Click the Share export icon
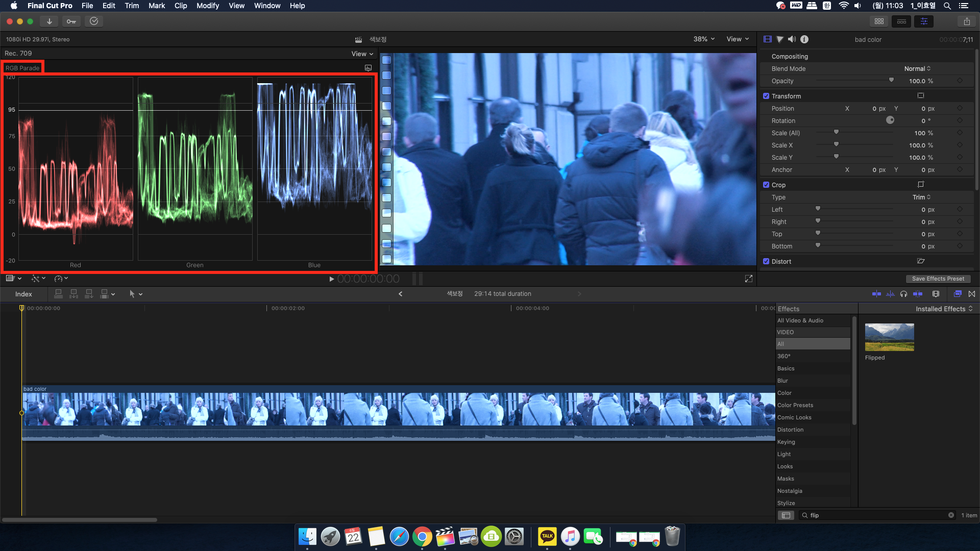The width and height of the screenshot is (980, 551). point(967,21)
